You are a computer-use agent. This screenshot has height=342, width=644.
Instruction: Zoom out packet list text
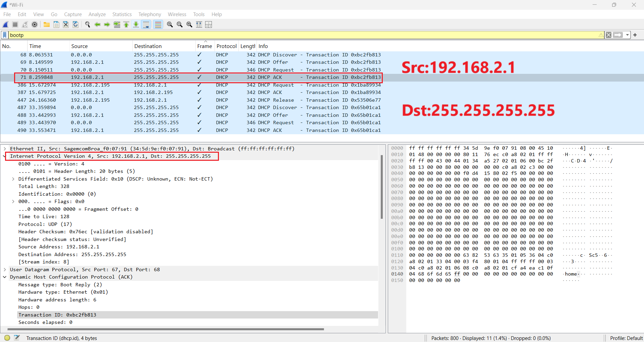[x=180, y=25]
